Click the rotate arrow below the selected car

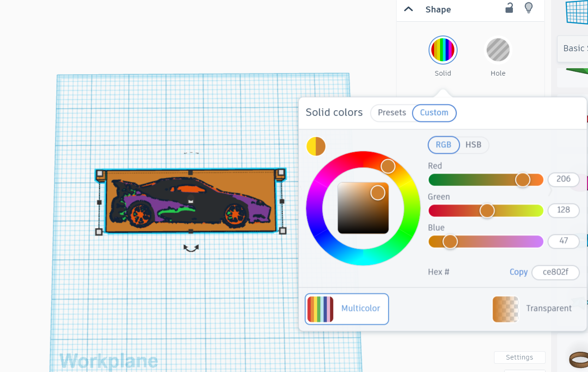(190, 248)
